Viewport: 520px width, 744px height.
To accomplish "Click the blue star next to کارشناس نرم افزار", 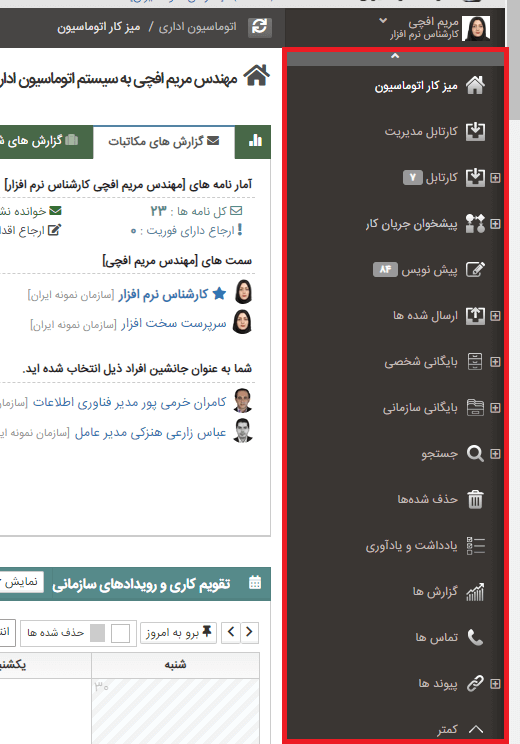I will 219,294.
